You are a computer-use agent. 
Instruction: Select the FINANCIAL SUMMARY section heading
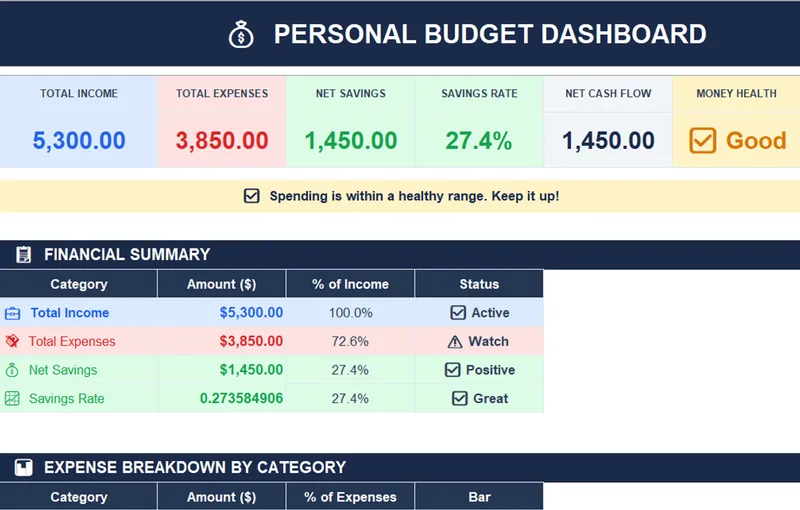click(x=127, y=254)
